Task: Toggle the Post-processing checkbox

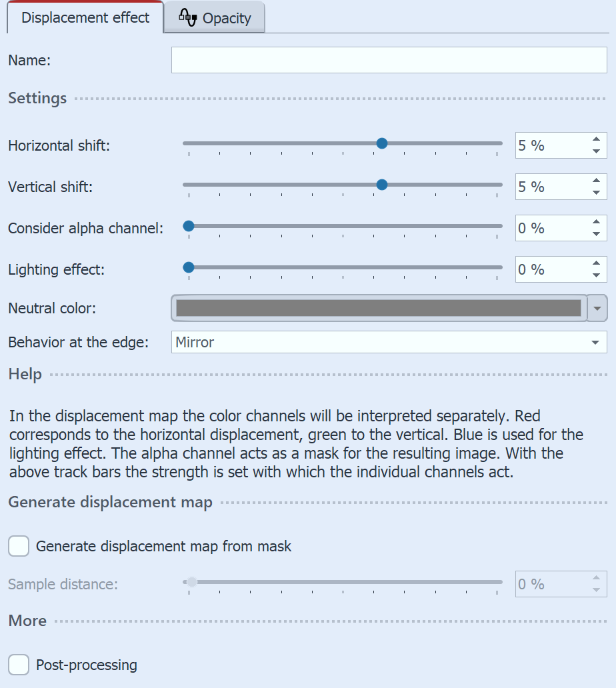Action: (19, 665)
